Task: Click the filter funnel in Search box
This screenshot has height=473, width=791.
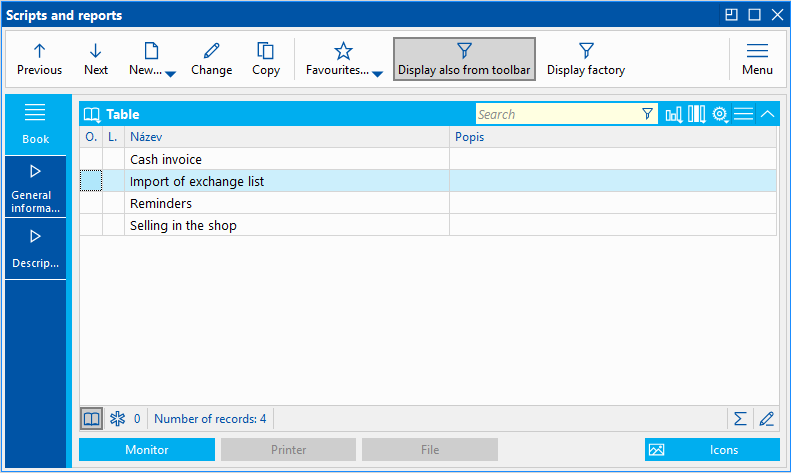Action: point(647,114)
